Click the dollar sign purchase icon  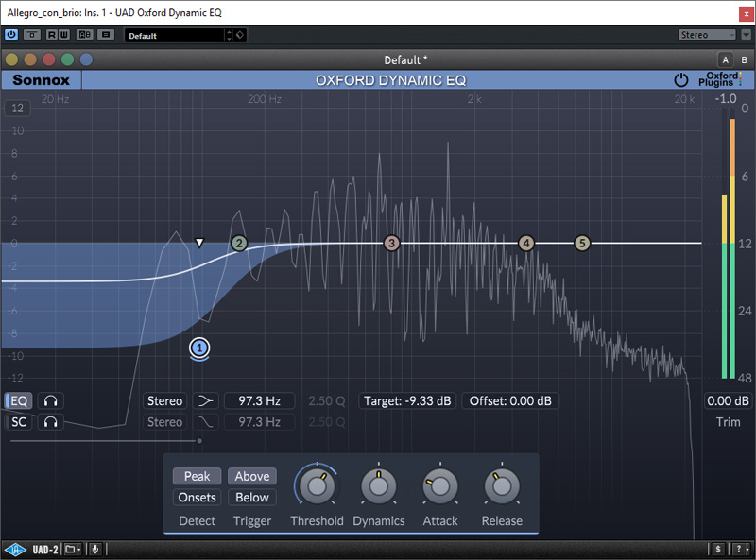click(718, 549)
